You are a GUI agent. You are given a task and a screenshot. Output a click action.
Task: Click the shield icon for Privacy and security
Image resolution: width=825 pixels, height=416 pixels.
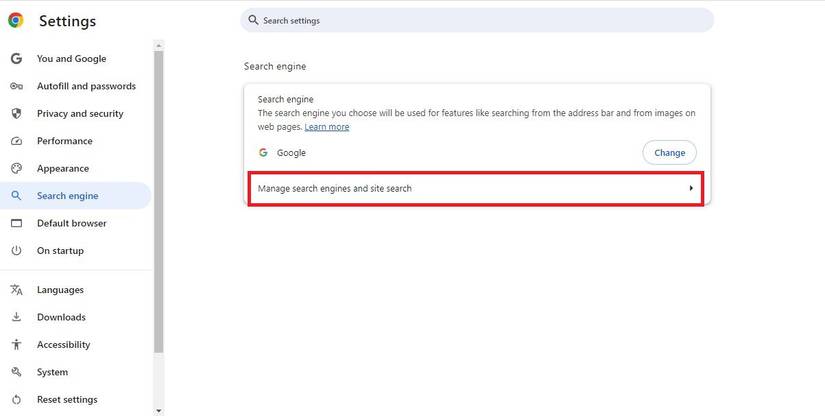(16, 114)
